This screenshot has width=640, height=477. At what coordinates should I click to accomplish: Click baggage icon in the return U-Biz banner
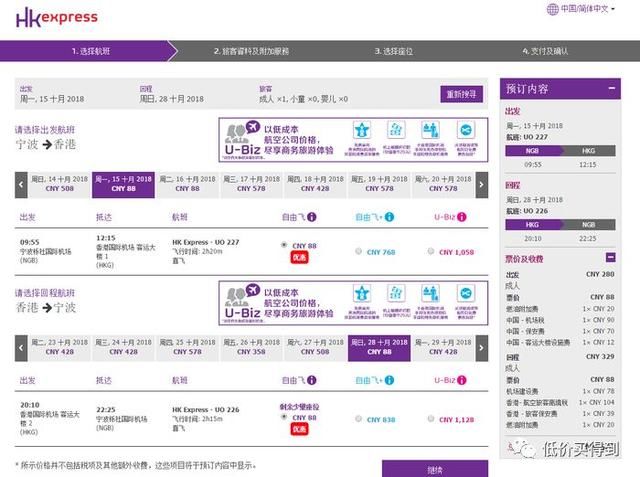pyautogui.click(x=396, y=293)
